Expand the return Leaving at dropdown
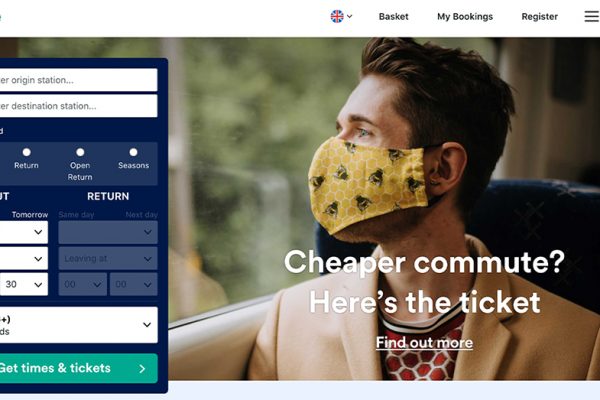This screenshot has width=600, height=400. pyautogui.click(x=108, y=259)
